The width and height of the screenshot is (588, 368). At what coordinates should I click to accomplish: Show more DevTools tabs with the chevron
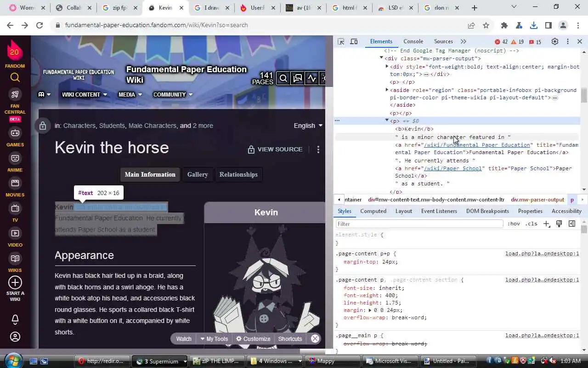click(x=464, y=41)
